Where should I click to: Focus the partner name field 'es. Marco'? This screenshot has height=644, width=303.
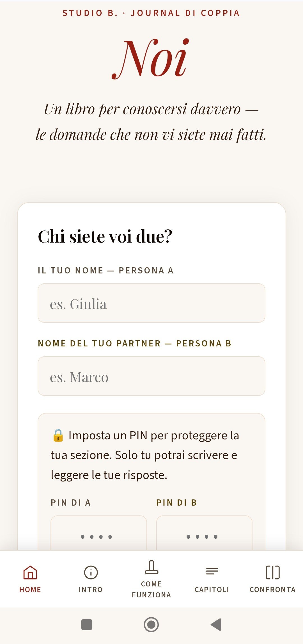151,376
